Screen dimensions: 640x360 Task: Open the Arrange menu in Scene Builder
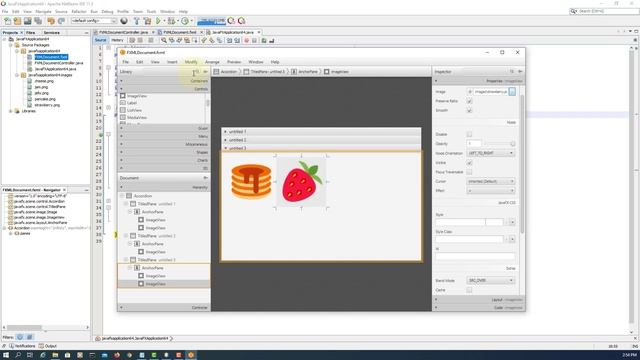click(x=212, y=62)
